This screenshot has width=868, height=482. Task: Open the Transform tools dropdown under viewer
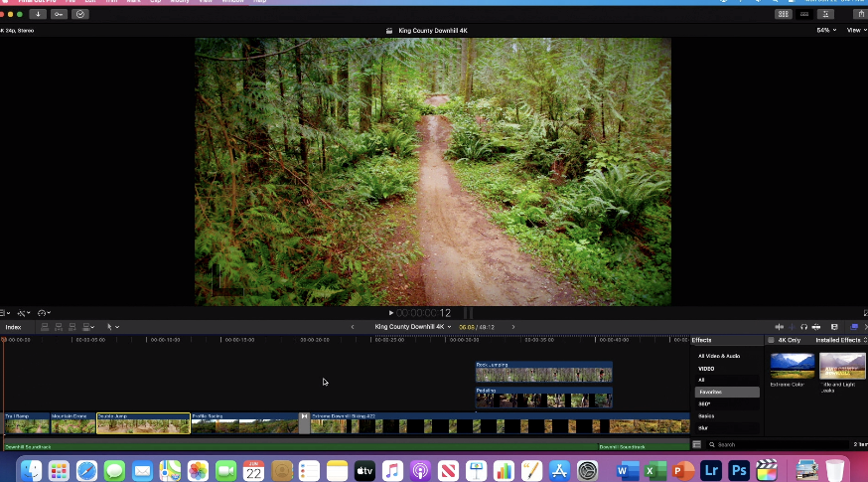[x=5, y=313]
